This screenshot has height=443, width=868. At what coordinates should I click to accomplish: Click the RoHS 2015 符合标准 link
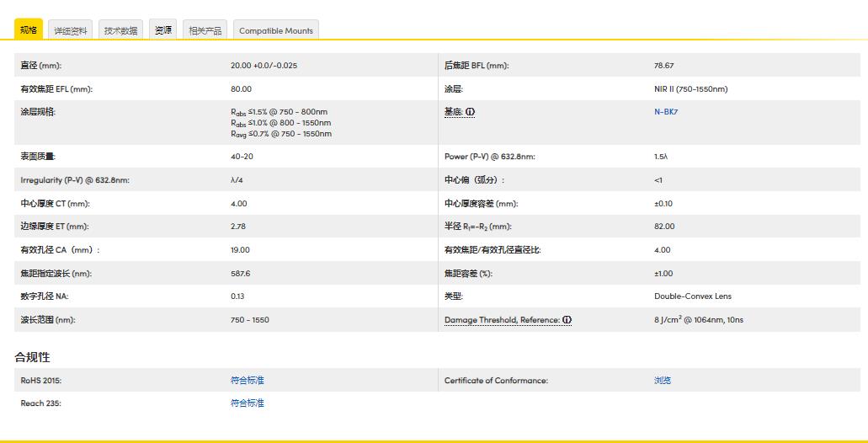247,381
